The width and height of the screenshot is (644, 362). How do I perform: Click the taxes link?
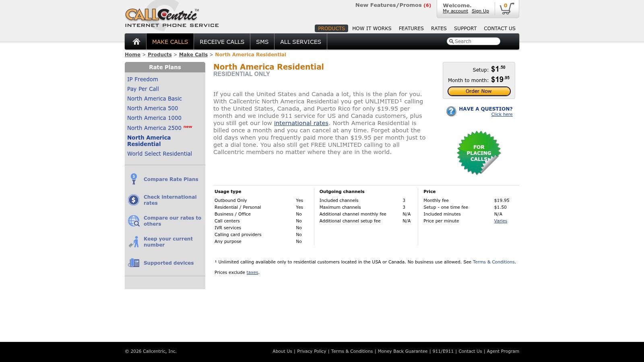click(252, 272)
